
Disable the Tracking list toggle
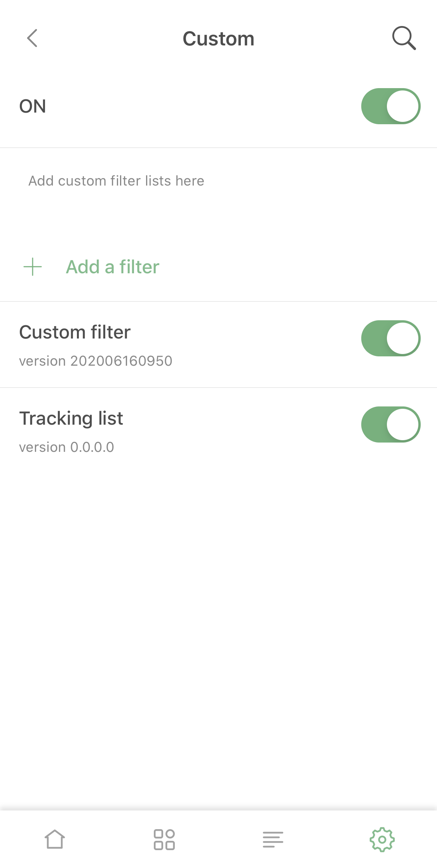390,424
